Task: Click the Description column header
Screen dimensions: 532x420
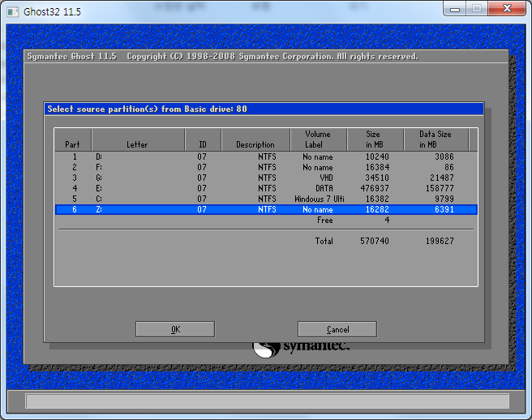Action: coord(255,139)
